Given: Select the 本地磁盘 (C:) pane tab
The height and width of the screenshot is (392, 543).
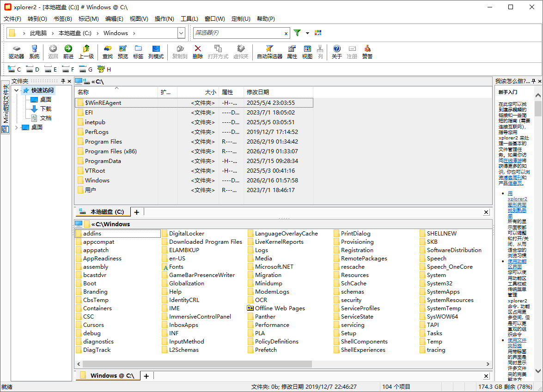Looking at the screenshot, I should click(x=102, y=212).
